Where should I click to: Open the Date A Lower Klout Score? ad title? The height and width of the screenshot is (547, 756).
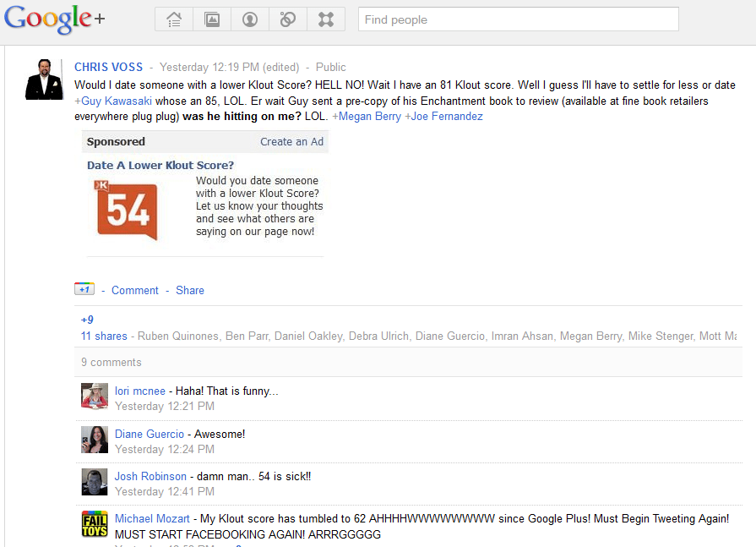(x=160, y=165)
